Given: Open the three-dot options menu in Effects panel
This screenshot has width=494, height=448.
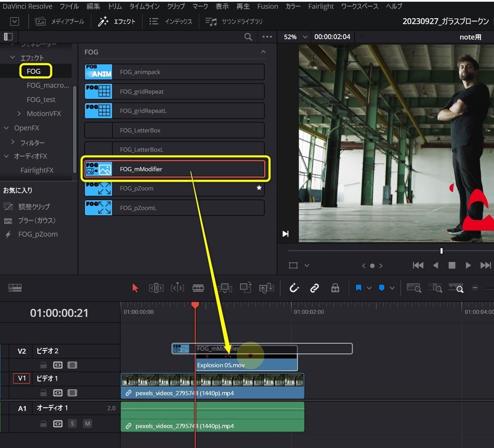Looking at the screenshot, I should point(267,37).
